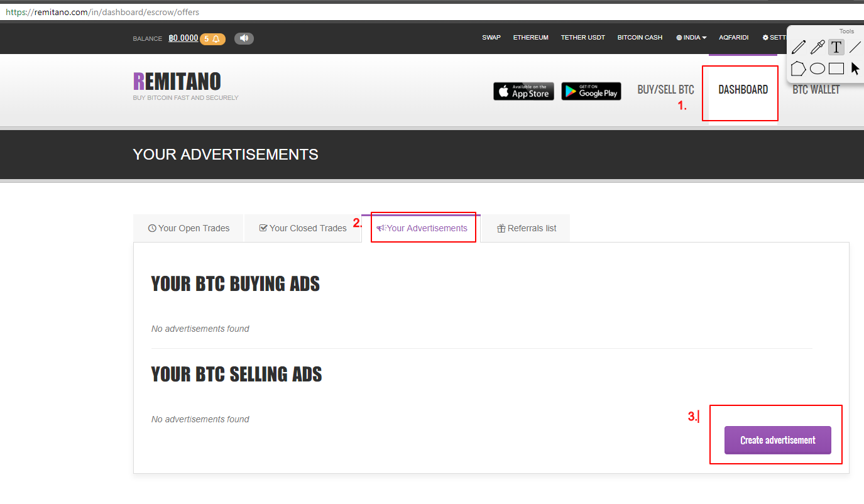Switch to Your Advertisements tab
Viewport: 864px width, 504px height.
tap(422, 228)
